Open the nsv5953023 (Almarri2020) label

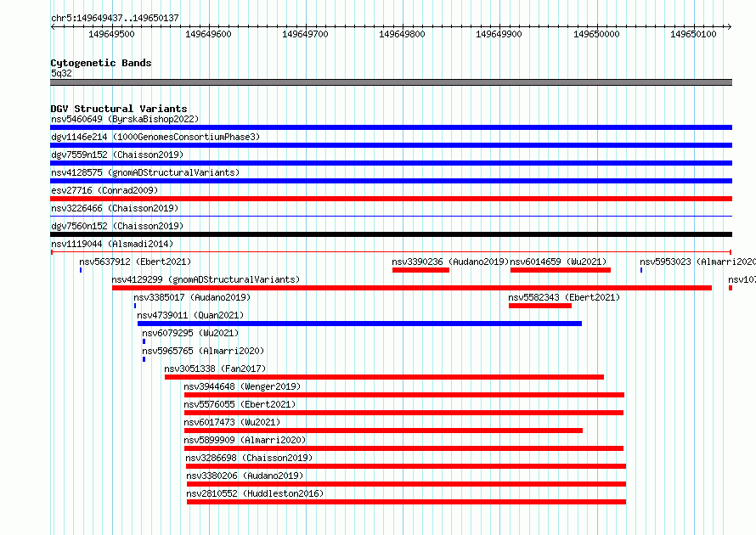coord(697,262)
